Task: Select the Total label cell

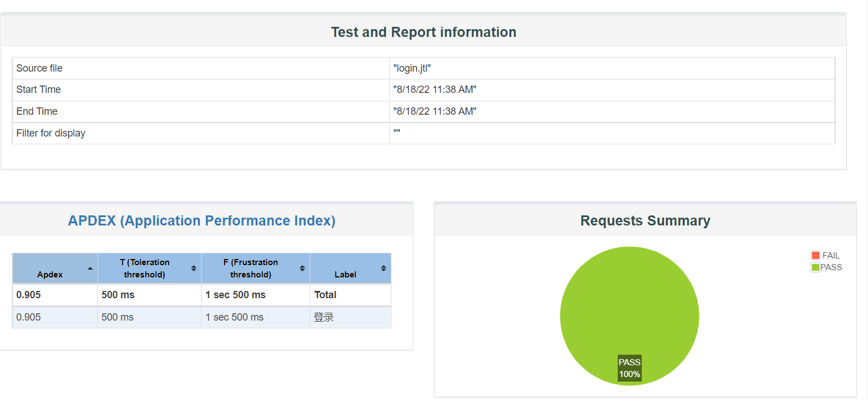Action: 325,295
